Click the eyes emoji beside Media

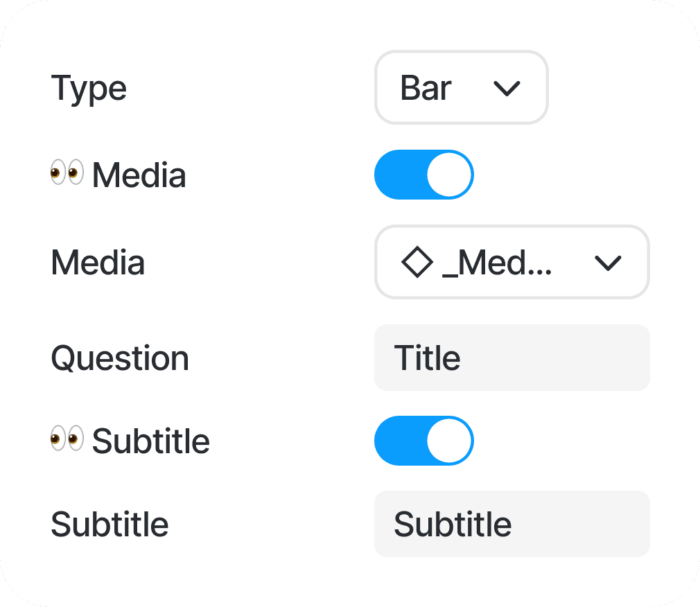(x=67, y=173)
